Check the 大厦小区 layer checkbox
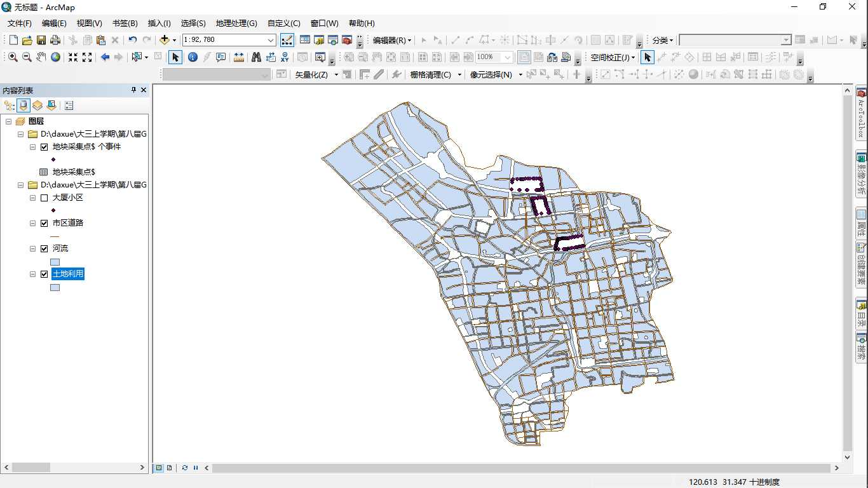868x488 pixels. (x=44, y=198)
